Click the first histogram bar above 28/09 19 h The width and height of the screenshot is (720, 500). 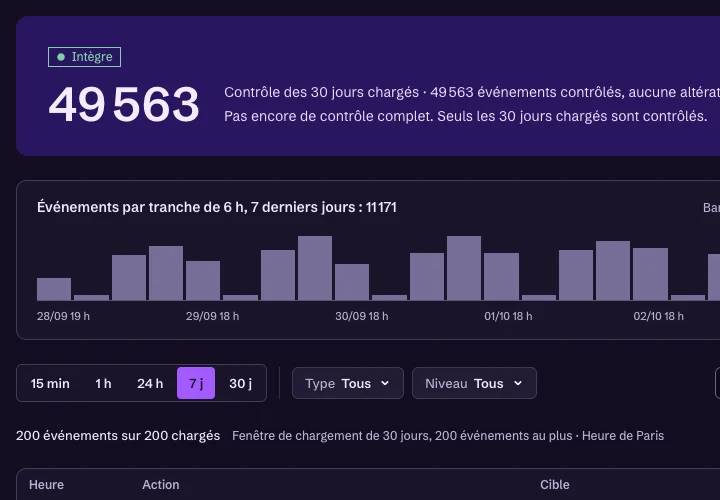point(54,289)
